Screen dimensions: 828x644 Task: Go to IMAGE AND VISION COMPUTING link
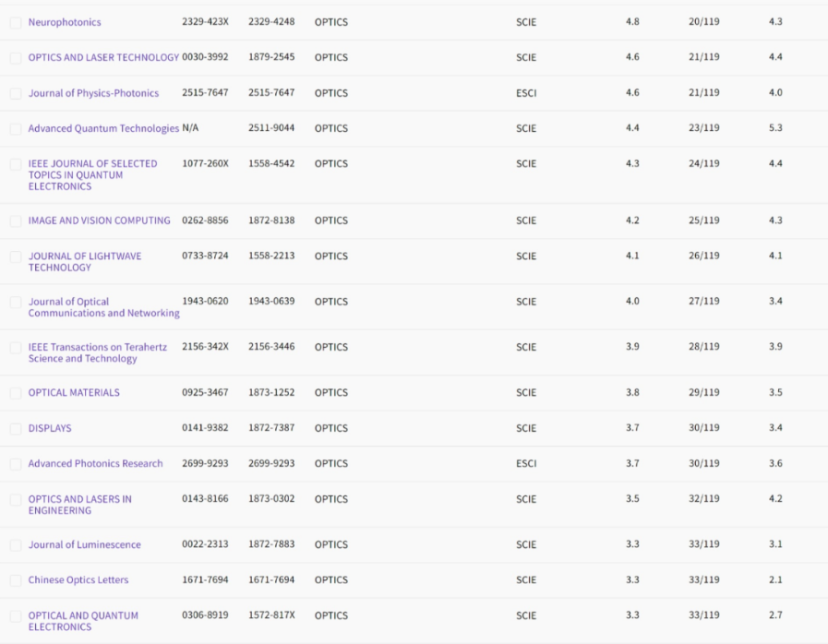(x=100, y=221)
